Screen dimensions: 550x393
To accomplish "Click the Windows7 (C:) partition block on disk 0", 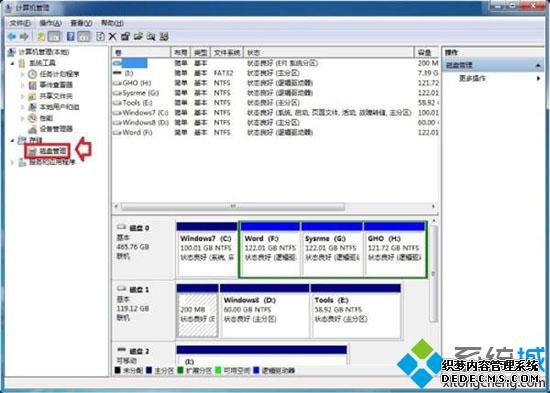I will 207,249.
